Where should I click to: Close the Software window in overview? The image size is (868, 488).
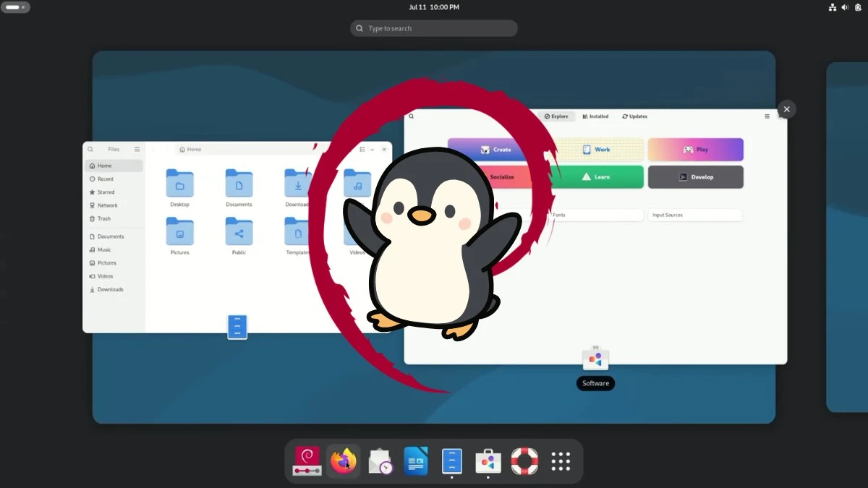point(786,109)
